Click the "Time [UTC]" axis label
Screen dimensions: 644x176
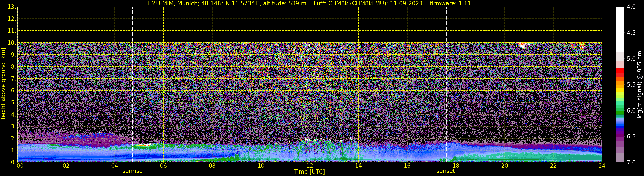tap(310, 172)
